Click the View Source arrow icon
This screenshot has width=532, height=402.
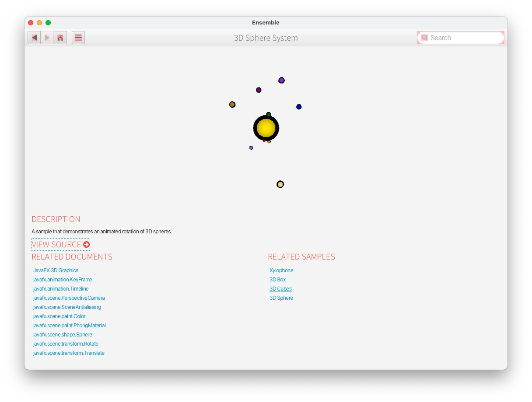click(x=87, y=244)
